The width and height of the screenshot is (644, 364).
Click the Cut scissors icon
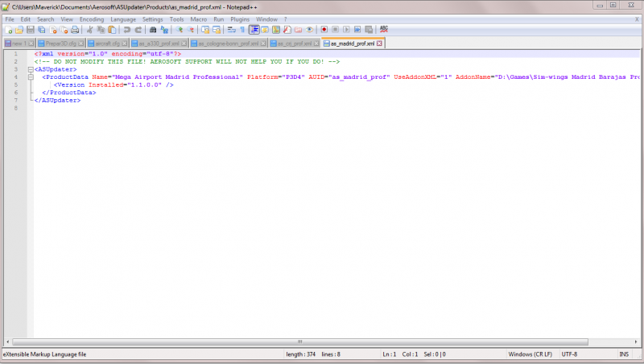[89, 30]
